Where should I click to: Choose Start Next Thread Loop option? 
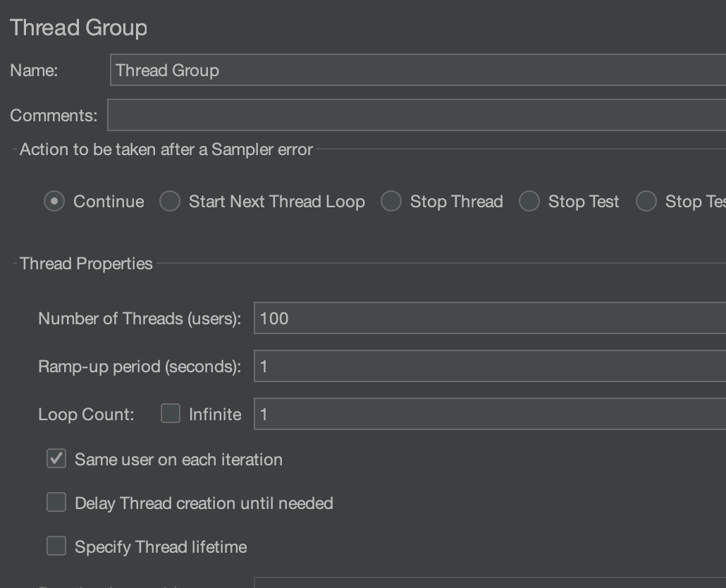(x=170, y=202)
